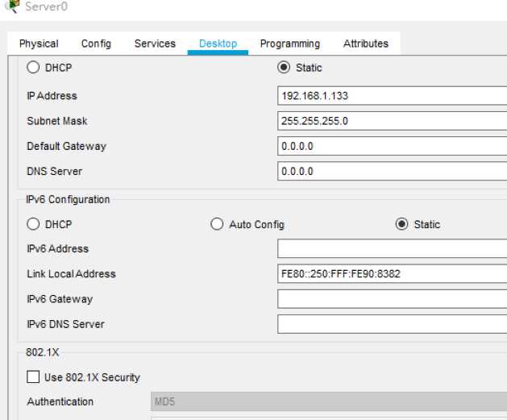Open the Authentication MD5 dropdown
This screenshot has width=507, height=420.
click(329, 401)
